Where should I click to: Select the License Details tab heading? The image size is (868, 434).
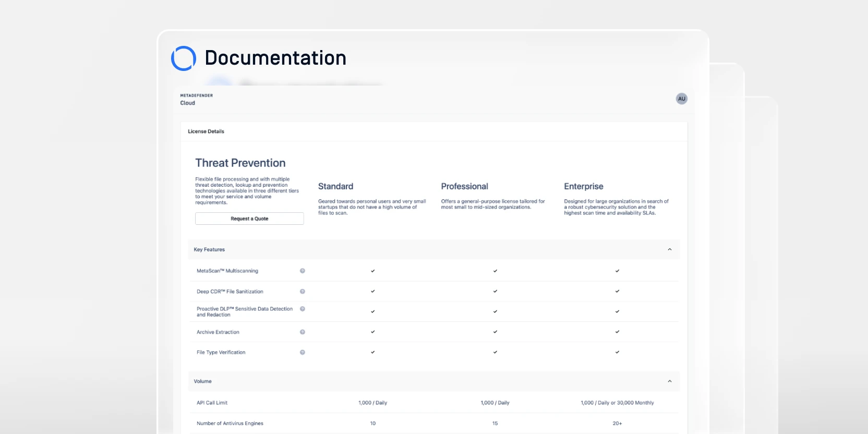(206, 131)
